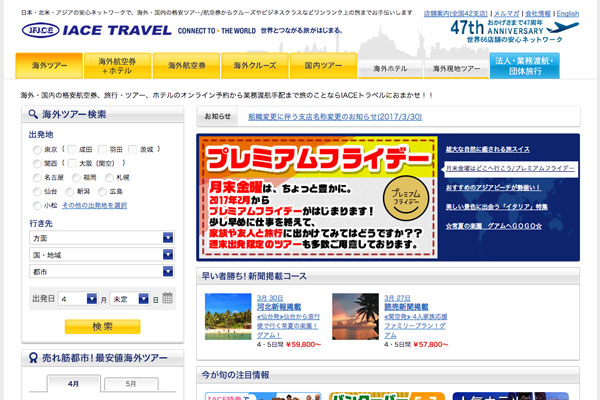600x400 pixels.
Task: Open the メルマガ newsletter link
Action: 507,13
